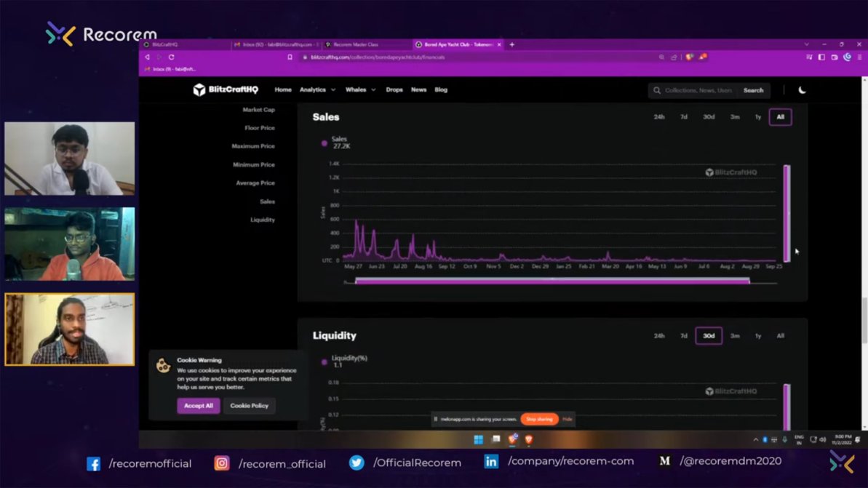The height and width of the screenshot is (488, 868).
Task: Open File Explorer from the taskbar
Action: click(x=496, y=439)
